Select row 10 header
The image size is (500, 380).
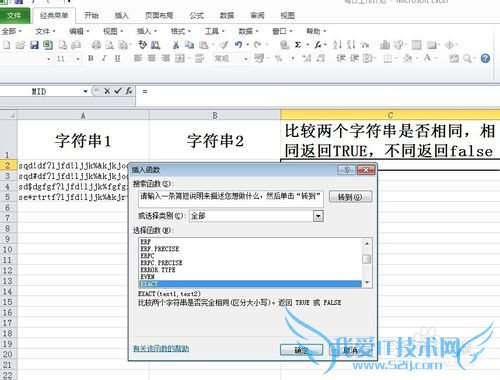pyautogui.click(x=8, y=249)
